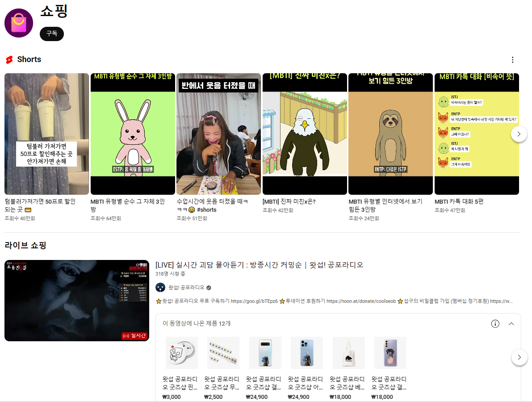Open the laughing girl Shorts thumbnail

218,134
